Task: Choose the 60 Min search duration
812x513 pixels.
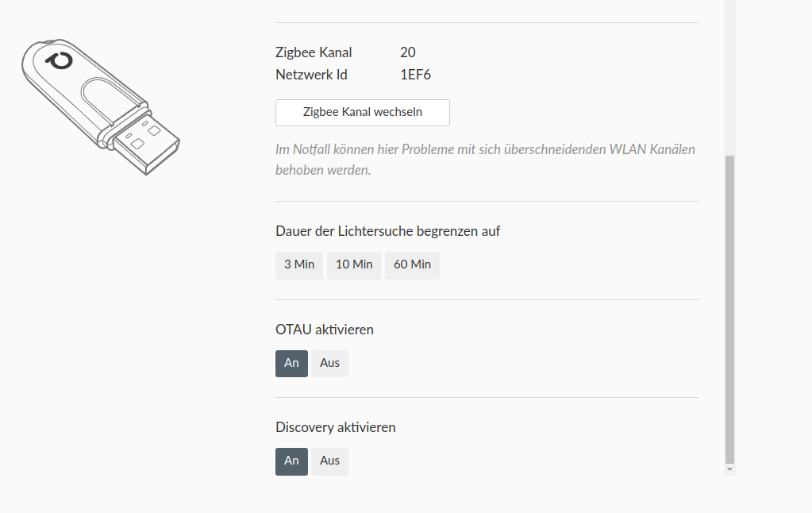Action: [412, 265]
